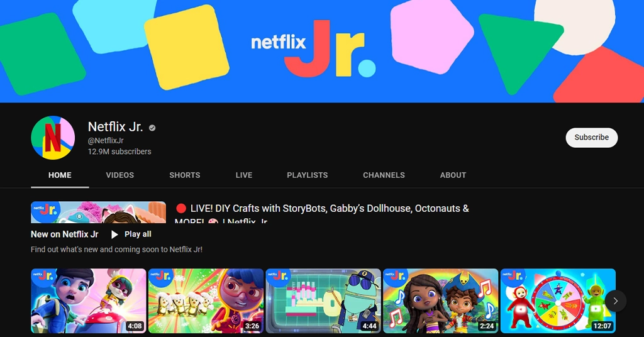Click the red live indicator dot

(180, 209)
